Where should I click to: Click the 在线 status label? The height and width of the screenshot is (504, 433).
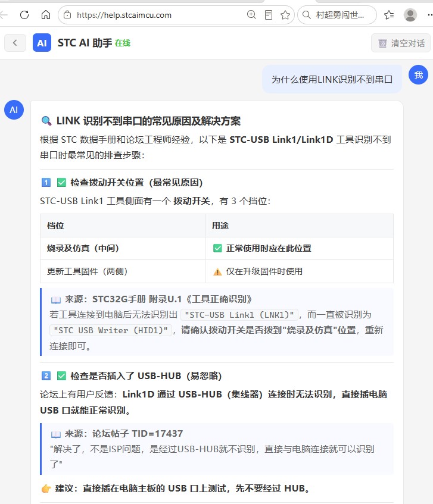point(123,43)
